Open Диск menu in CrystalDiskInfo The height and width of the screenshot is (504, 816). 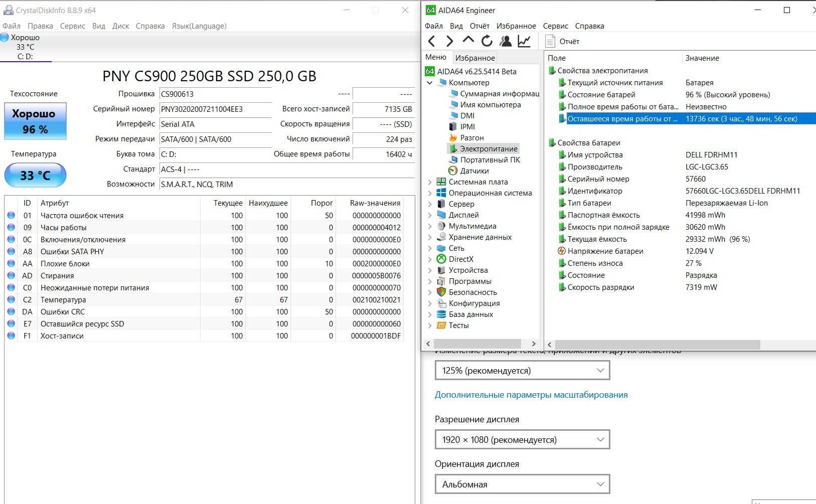click(120, 26)
